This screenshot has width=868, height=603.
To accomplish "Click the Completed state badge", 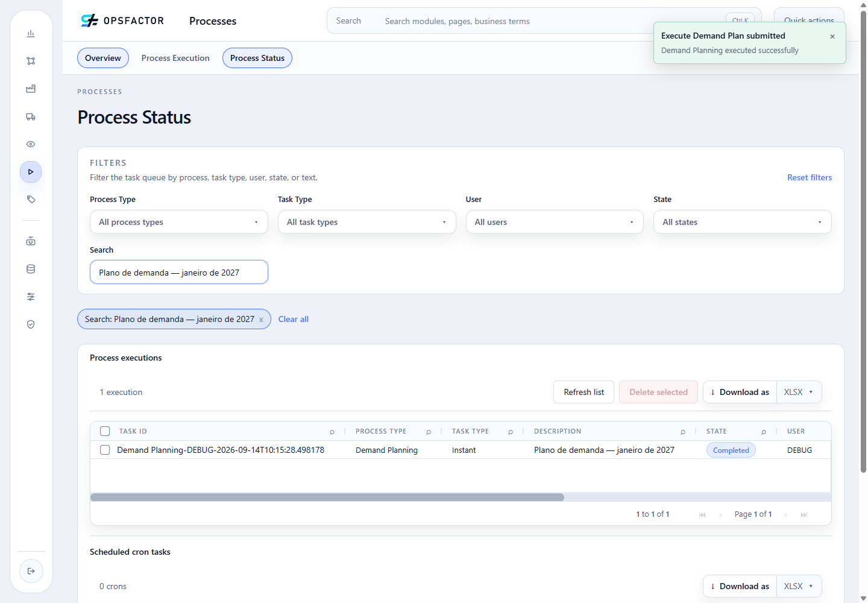I will 731,450.
